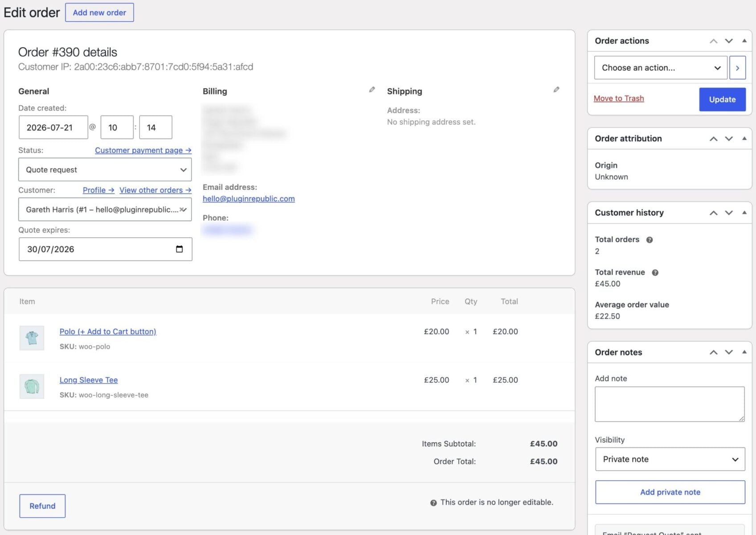The image size is (756, 535).
Task: Focus Quote expires date 30/07/2026
Action: pyautogui.click(x=106, y=249)
